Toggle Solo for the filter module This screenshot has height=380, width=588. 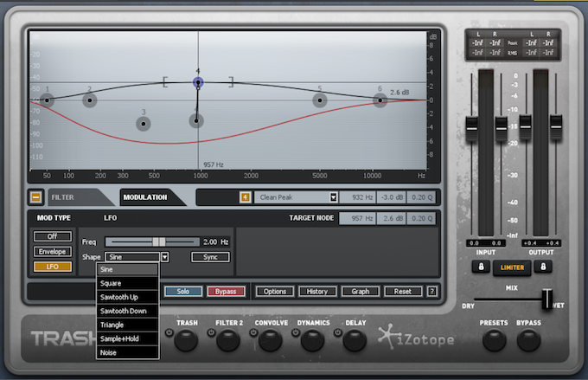183,292
